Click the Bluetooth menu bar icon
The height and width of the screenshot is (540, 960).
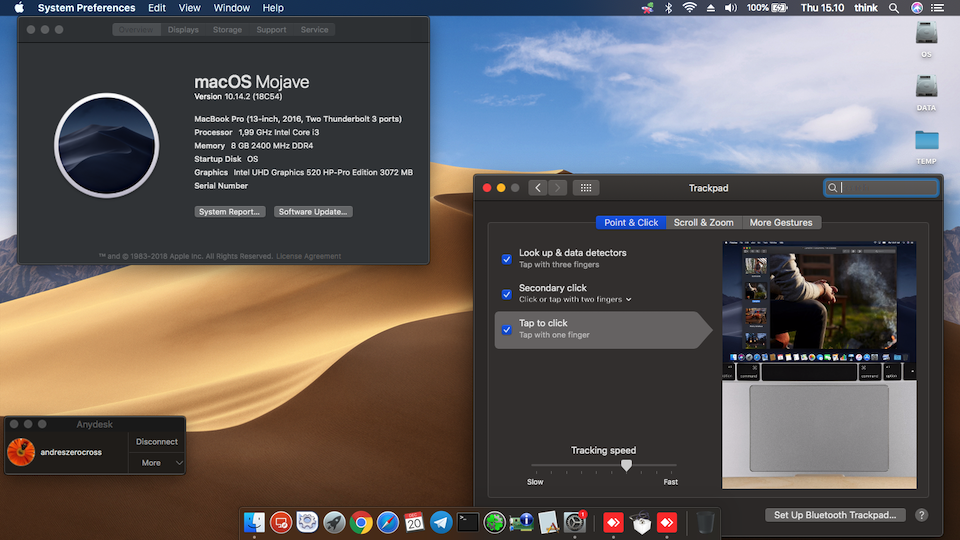coord(669,8)
